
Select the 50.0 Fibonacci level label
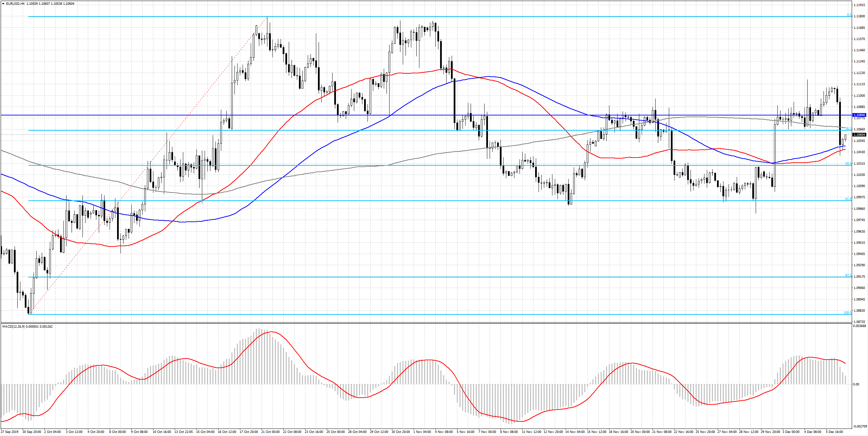point(848,164)
